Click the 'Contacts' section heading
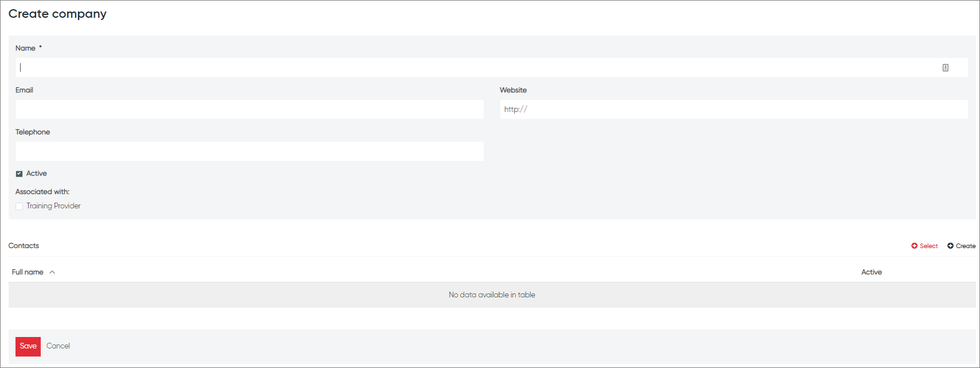This screenshot has height=368, width=980. [x=24, y=246]
